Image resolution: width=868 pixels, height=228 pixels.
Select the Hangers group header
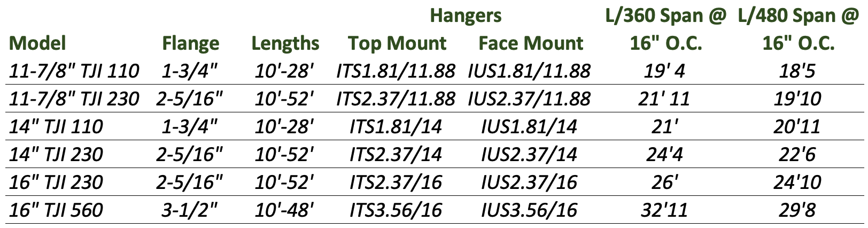coord(466,16)
